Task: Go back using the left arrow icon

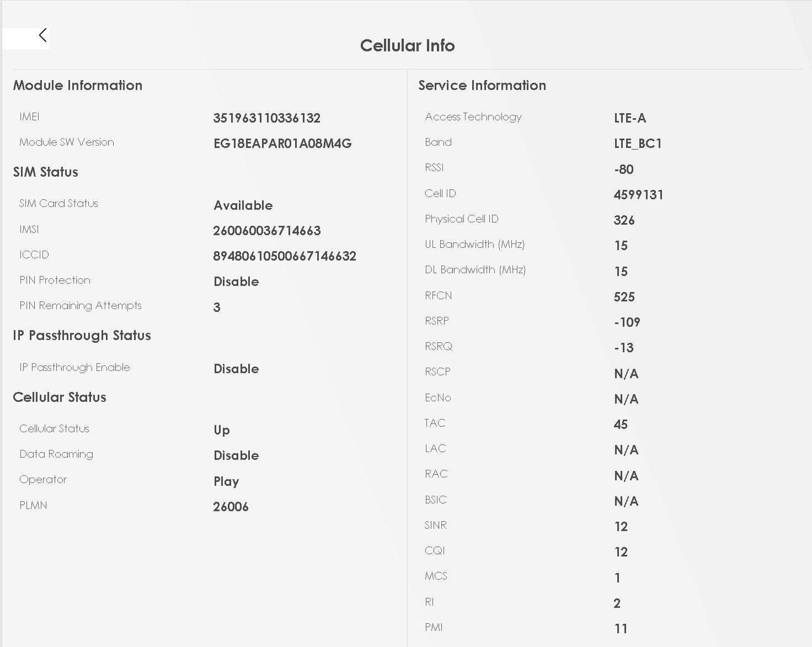Action: (42, 35)
